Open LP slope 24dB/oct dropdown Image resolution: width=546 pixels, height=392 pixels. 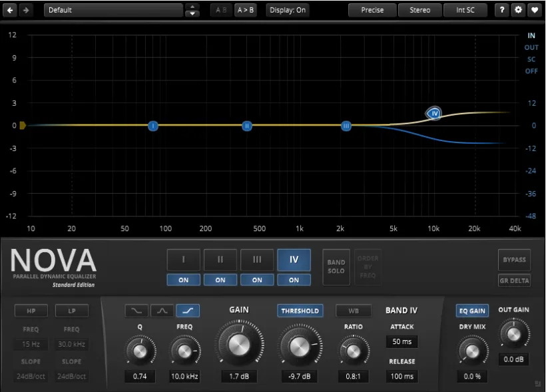72,376
